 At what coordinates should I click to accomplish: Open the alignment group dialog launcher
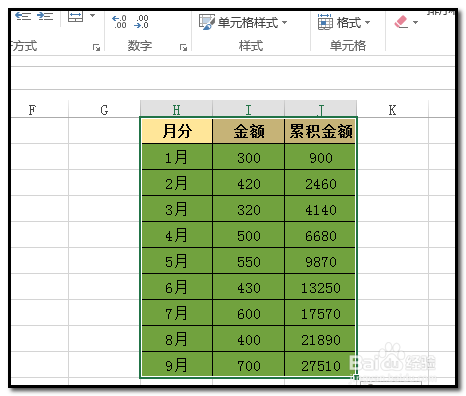(x=96, y=48)
